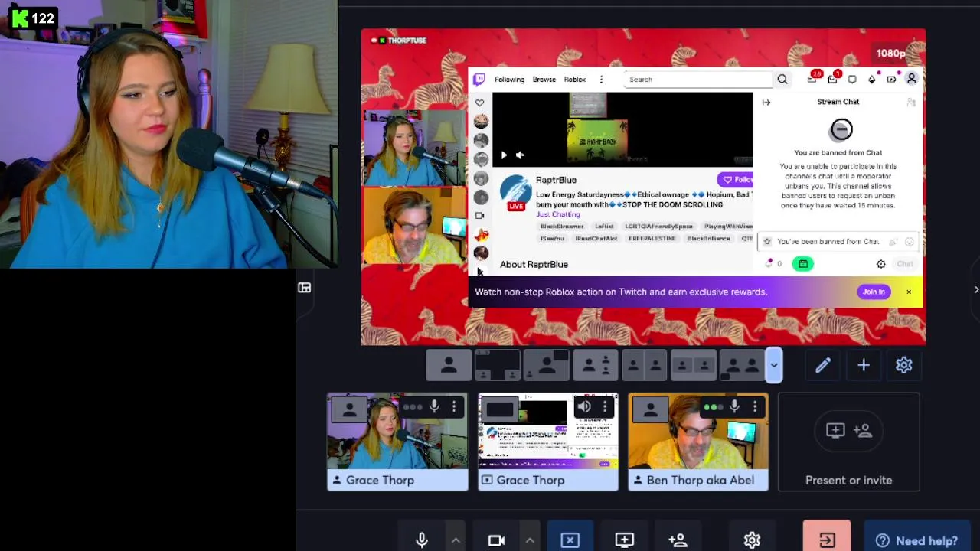Toggle audio on Grace Thorp screen share tile
The image size is (980, 551).
[584, 406]
